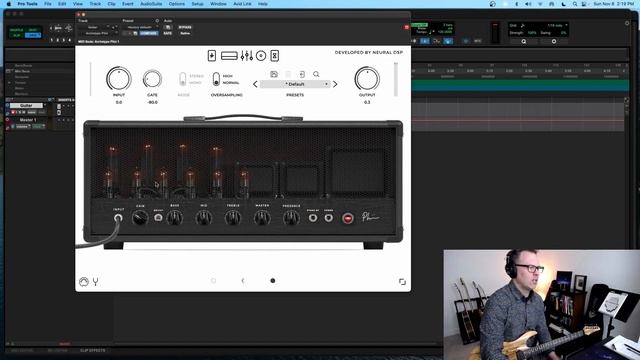The width and height of the screenshot is (640, 360).
Task: Click the Bypass button in plugin header
Action: [x=185, y=27]
